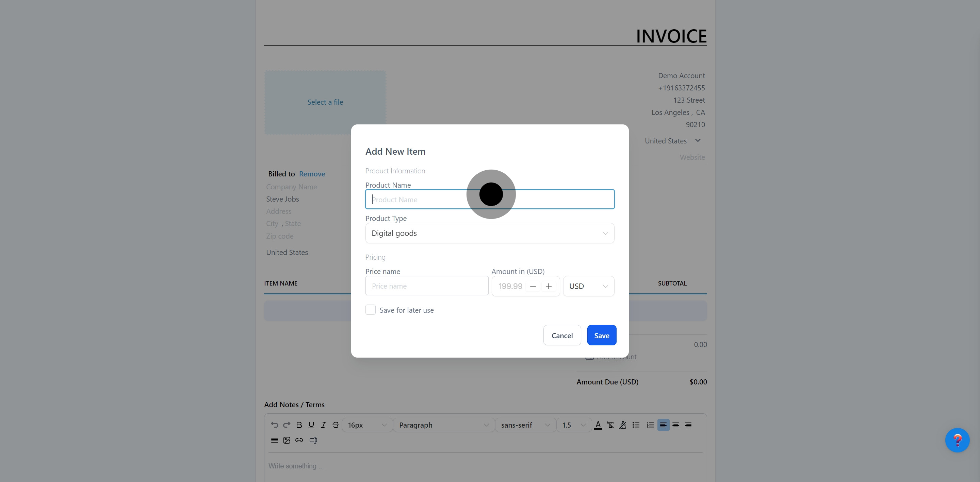980x482 pixels.
Task: Click the text color icon
Action: click(598, 425)
